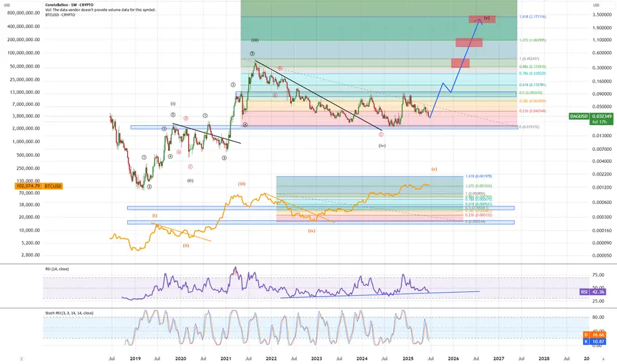The height and width of the screenshot is (364, 617).
Task: Click the 0.886 (0.315910) Fibonacci label
Action: pos(532,67)
